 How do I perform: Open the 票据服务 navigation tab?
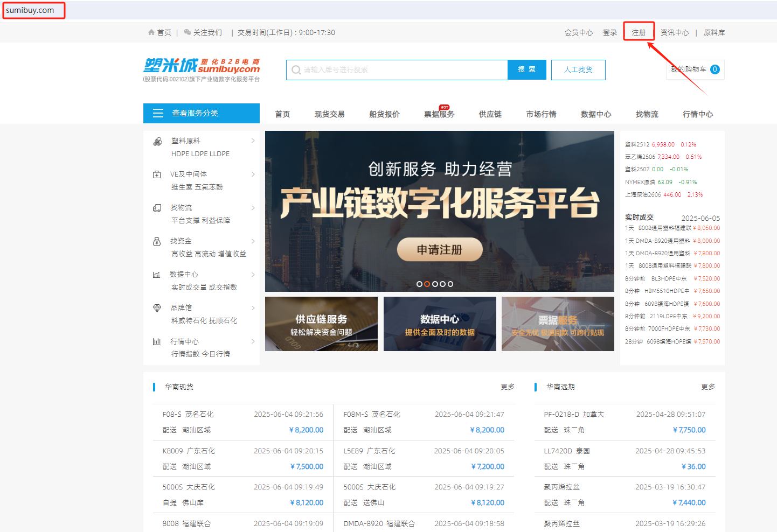click(x=439, y=114)
